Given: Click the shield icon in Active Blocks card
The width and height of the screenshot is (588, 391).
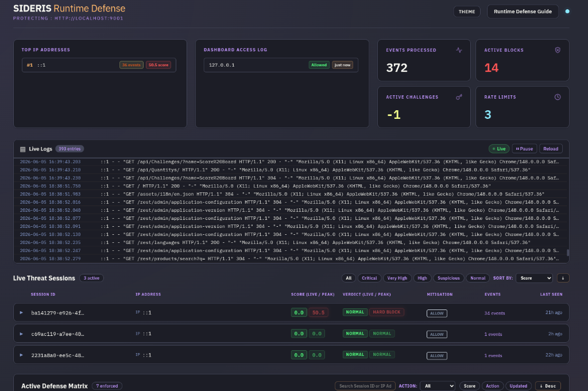Looking at the screenshot, I should (558, 50).
